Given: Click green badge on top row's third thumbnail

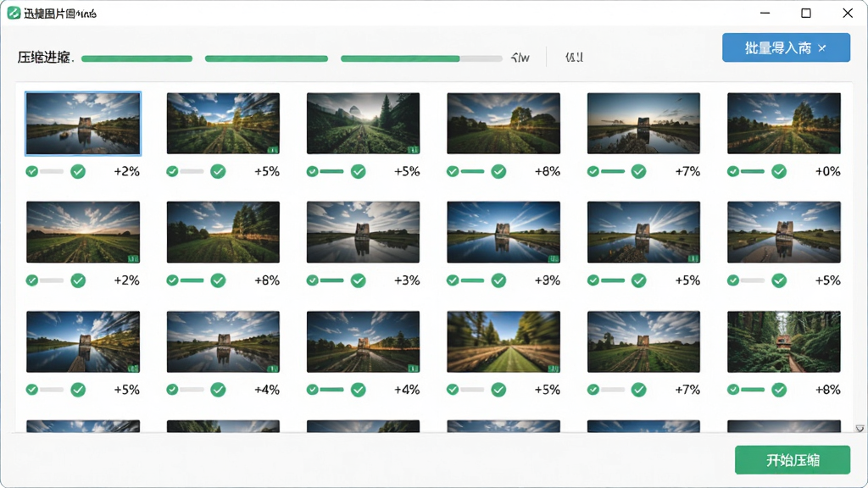Looking at the screenshot, I should (413, 149).
